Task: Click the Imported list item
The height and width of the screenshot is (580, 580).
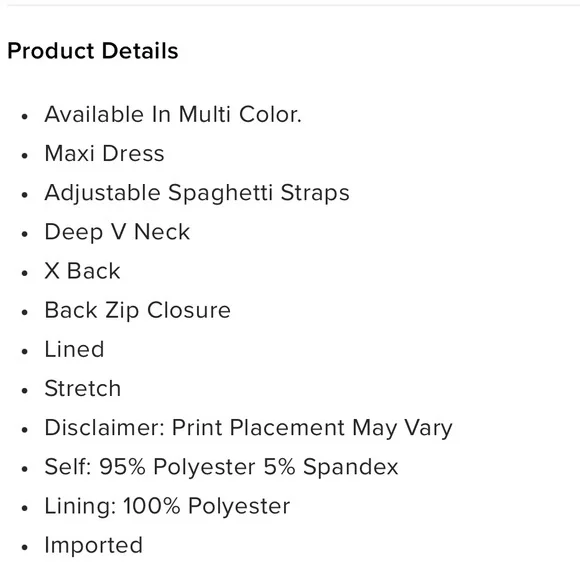Action: 93,546
